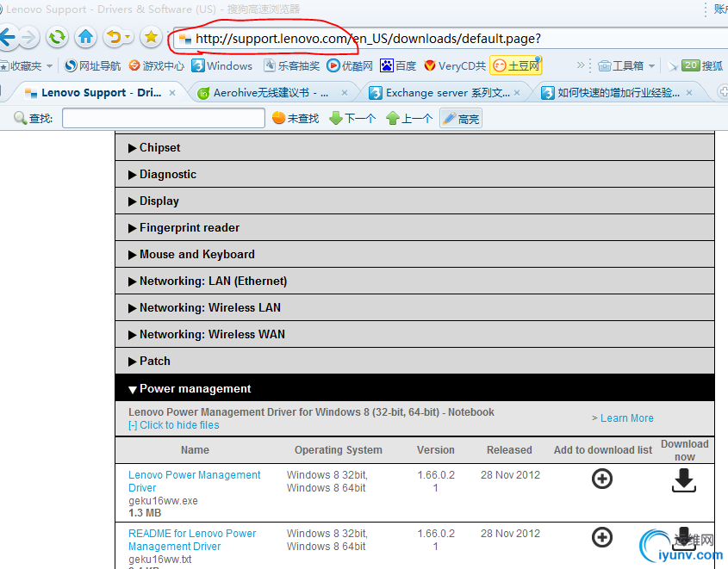Toggle the 高亮 highlight button
This screenshot has height=569, width=728.
461,118
